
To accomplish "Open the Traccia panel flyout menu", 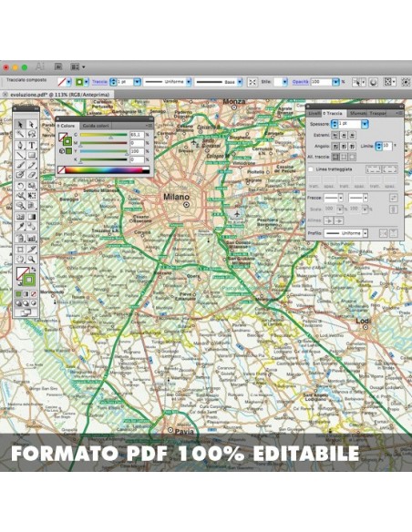I will coord(399,113).
